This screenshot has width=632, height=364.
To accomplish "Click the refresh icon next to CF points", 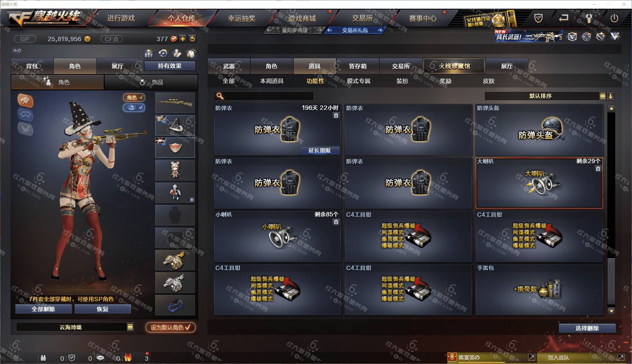I will [192, 39].
